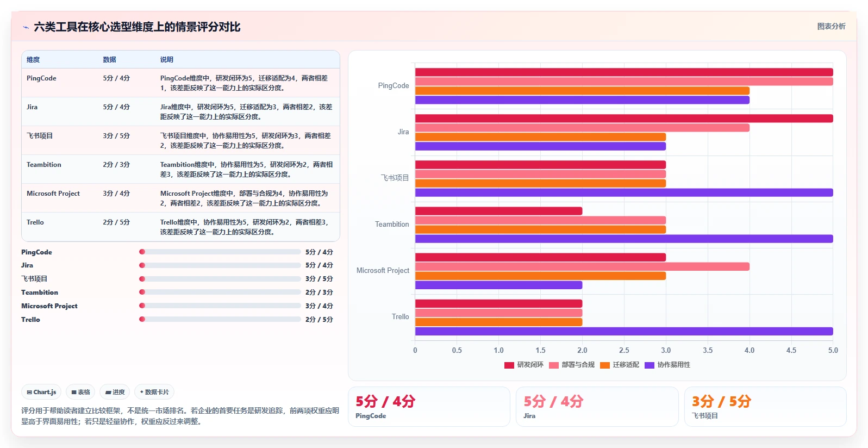The height and width of the screenshot is (448, 868).
Task: Toggle the 协作易用性 legend swatch
Action: (650, 365)
